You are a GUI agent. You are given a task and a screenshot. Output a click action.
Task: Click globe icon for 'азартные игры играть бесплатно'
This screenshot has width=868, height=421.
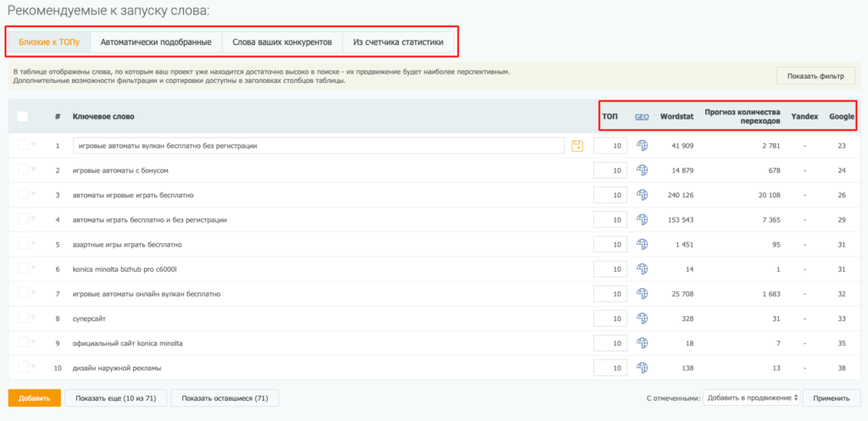pos(643,244)
